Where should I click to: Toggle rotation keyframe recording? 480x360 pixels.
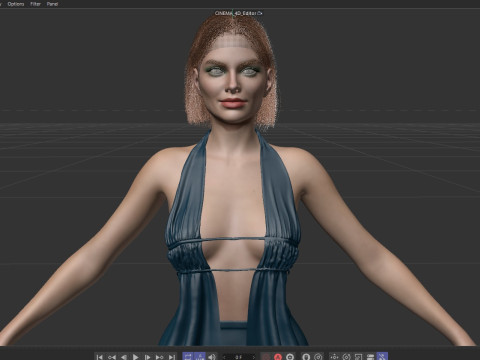(347, 357)
